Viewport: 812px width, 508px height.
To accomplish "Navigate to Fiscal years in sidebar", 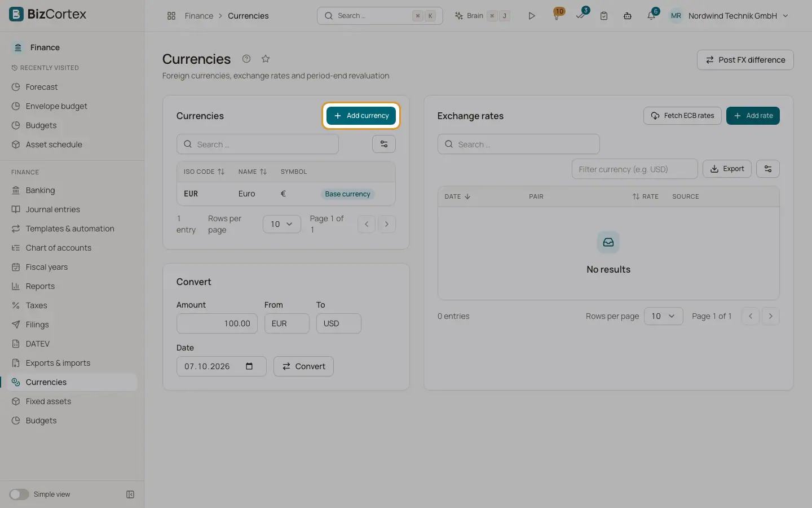I will point(47,267).
